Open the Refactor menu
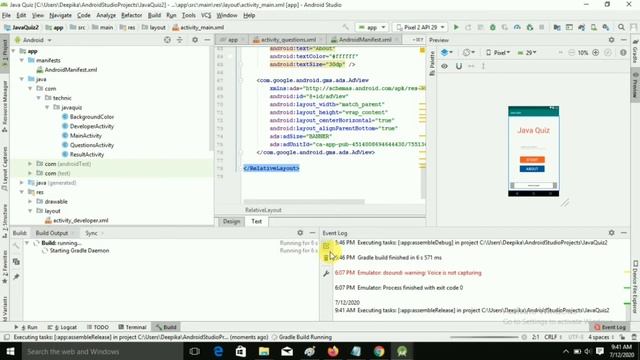Viewport: 640px width, 360px height. [x=131, y=15]
